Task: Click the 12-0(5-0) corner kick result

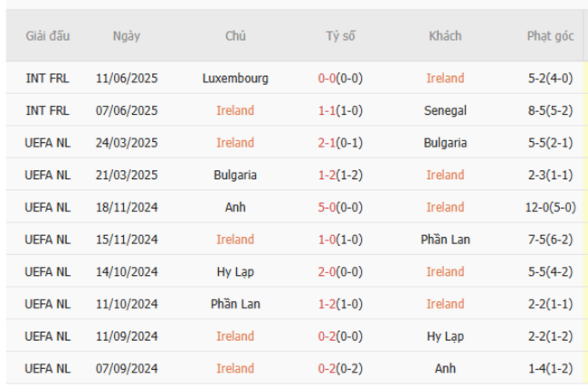Action: pos(551,207)
